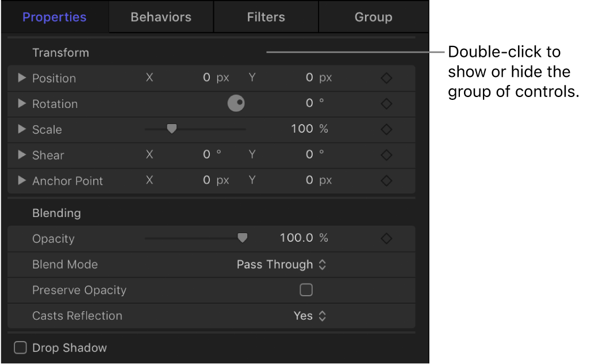Image resolution: width=591 pixels, height=364 pixels.
Task: Click the Scale slider thumb
Action: [x=171, y=129]
